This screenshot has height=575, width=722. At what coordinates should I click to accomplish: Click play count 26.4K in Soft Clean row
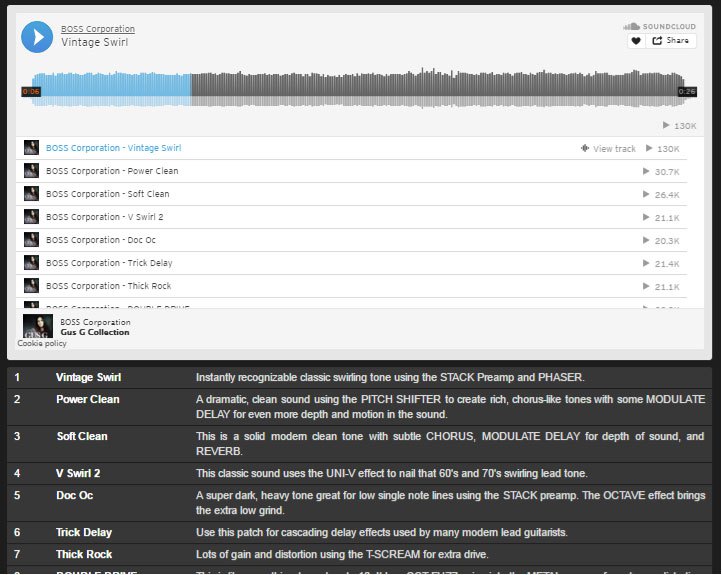coord(661,195)
